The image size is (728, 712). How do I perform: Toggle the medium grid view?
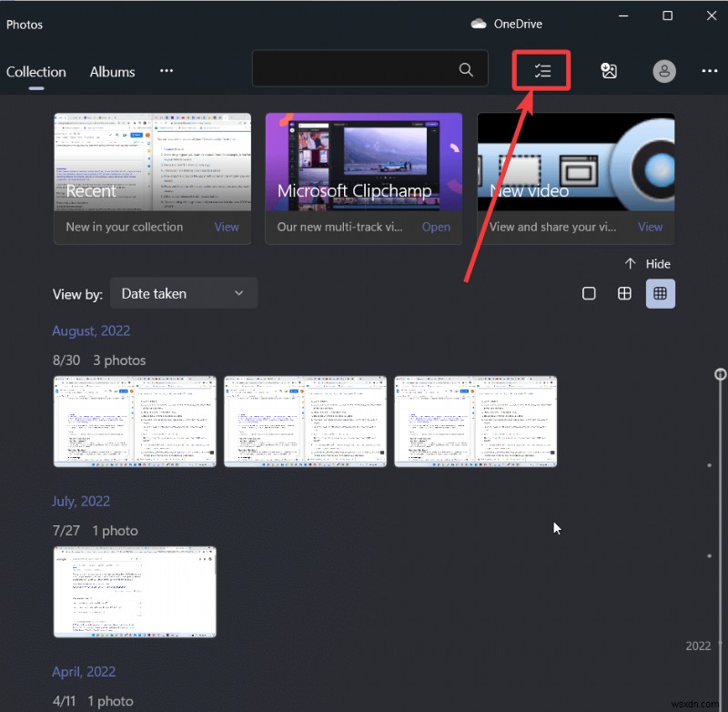[x=624, y=293]
